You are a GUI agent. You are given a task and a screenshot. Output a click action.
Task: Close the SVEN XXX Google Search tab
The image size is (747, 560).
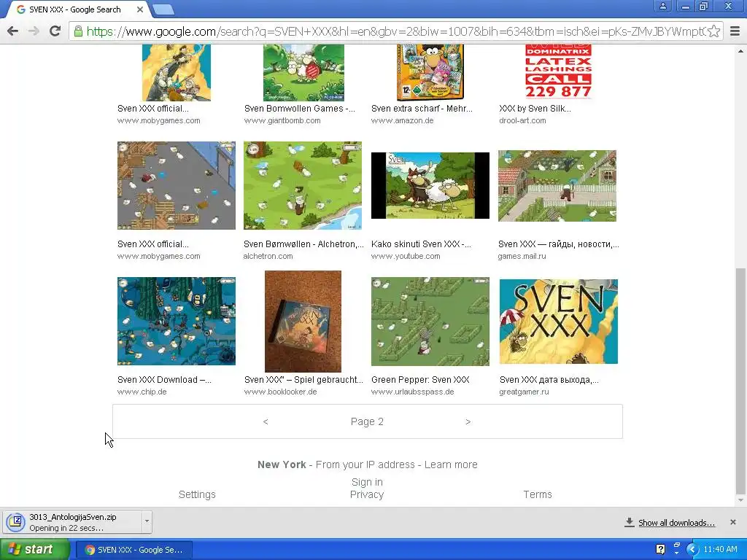(139, 9)
